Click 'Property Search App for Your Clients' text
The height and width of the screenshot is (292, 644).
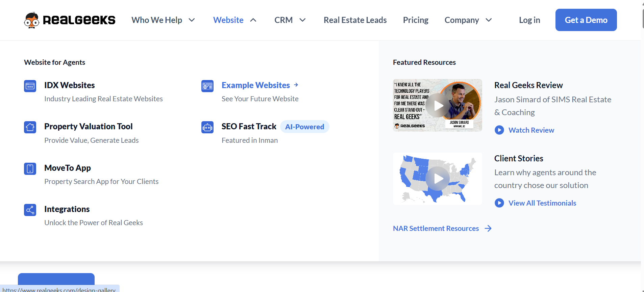click(101, 181)
